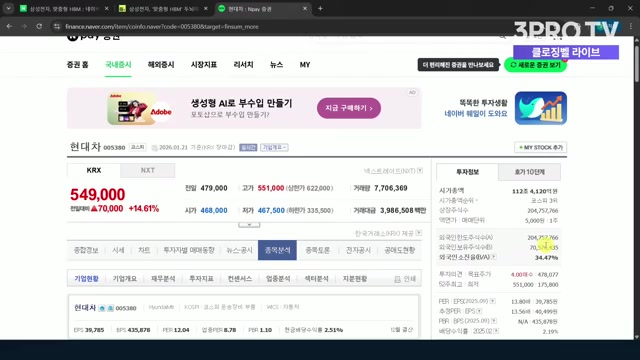The width and height of the screenshot is (640, 360).
Task: Expand the price details chevron
Action: tap(249, 224)
